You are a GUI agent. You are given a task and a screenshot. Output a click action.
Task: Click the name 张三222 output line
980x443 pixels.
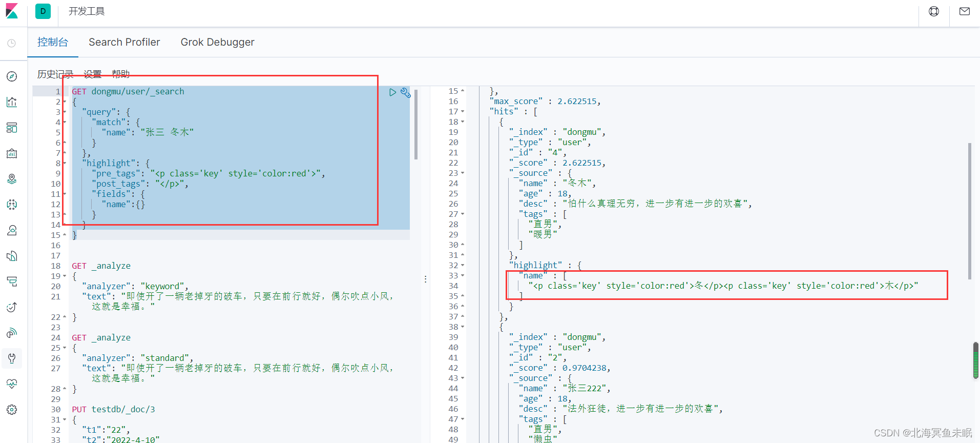[x=565, y=389]
